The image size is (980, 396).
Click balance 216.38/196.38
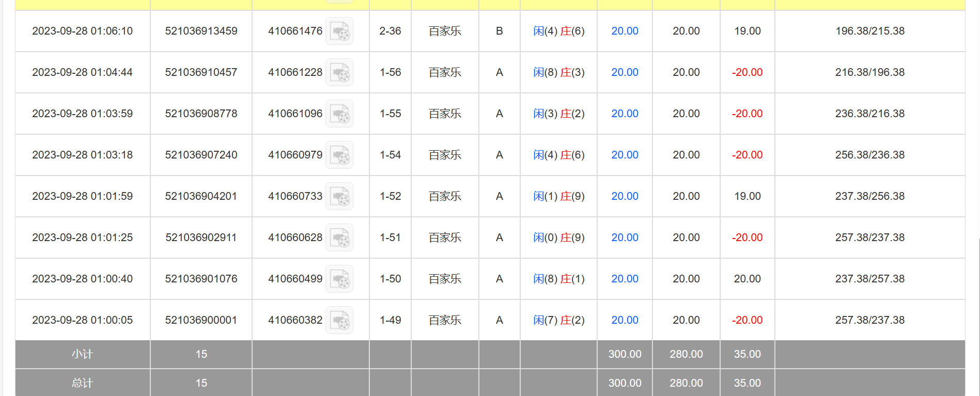coord(870,72)
